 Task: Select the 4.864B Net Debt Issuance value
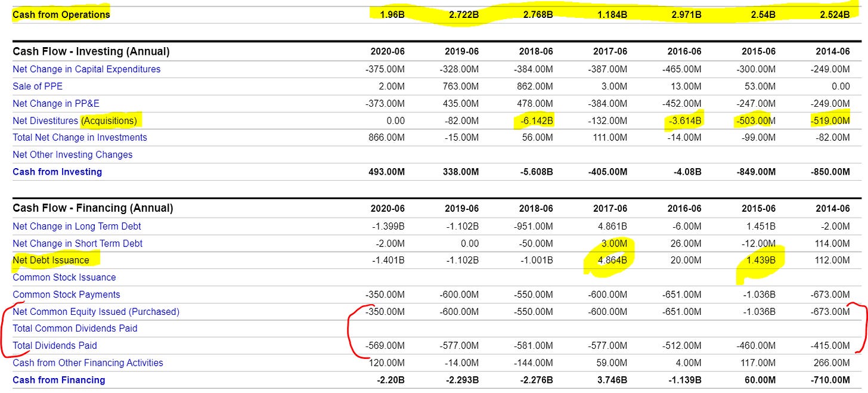click(612, 261)
